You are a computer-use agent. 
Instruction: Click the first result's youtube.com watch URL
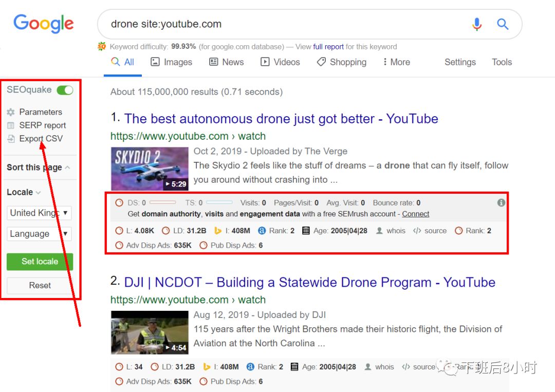click(x=188, y=136)
